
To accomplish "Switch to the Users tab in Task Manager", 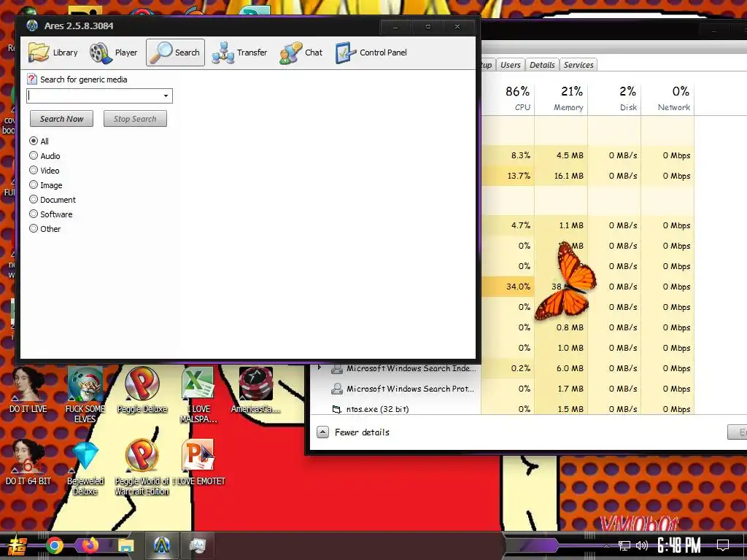I will (x=510, y=65).
